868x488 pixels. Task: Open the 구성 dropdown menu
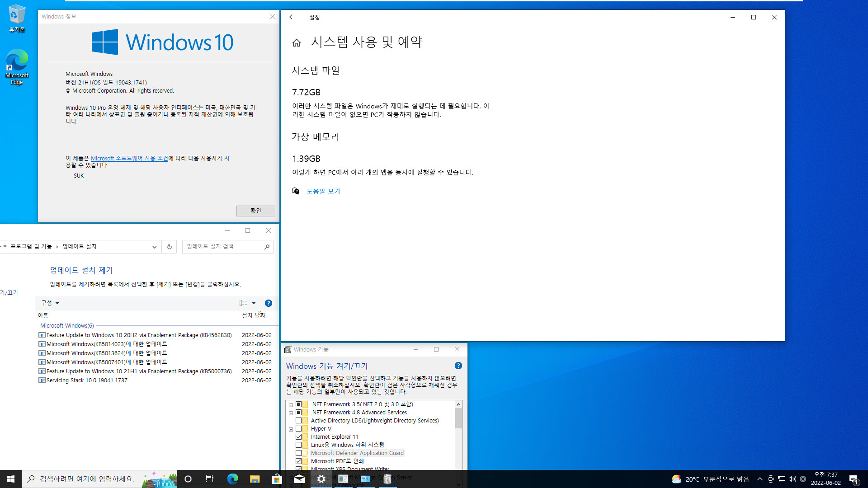tap(50, 303)
